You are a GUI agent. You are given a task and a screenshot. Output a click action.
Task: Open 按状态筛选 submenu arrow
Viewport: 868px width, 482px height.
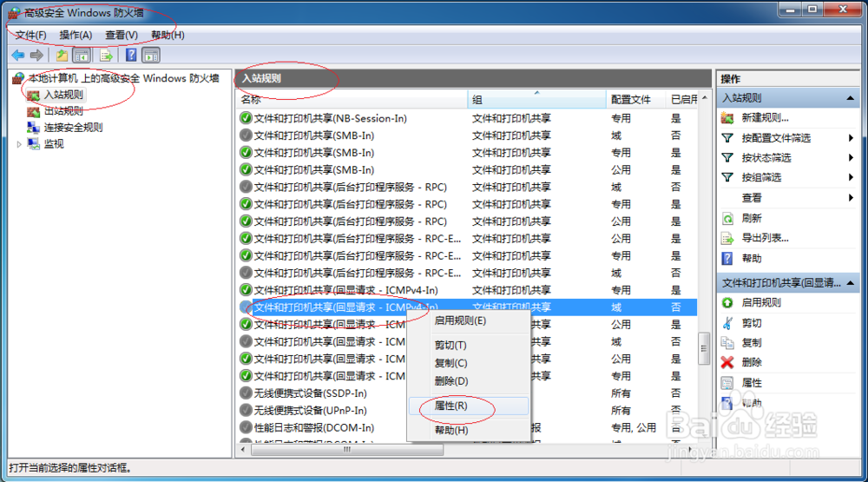tap(851, 158)
